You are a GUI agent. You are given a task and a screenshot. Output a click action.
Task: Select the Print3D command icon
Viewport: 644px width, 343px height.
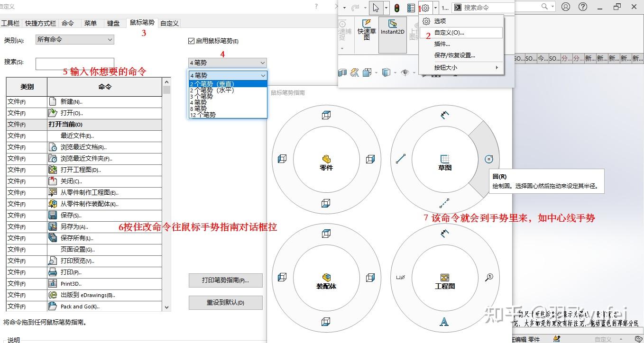[x=53, y=283]
